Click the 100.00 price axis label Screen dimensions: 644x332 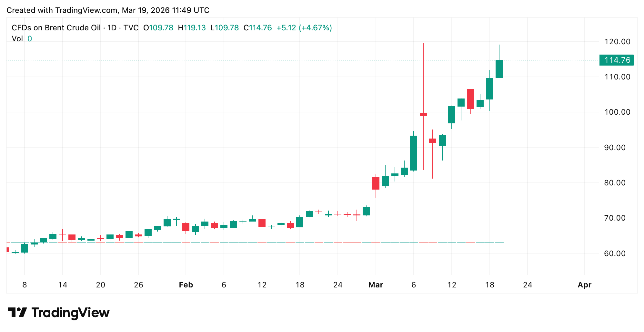click(617, 112)
